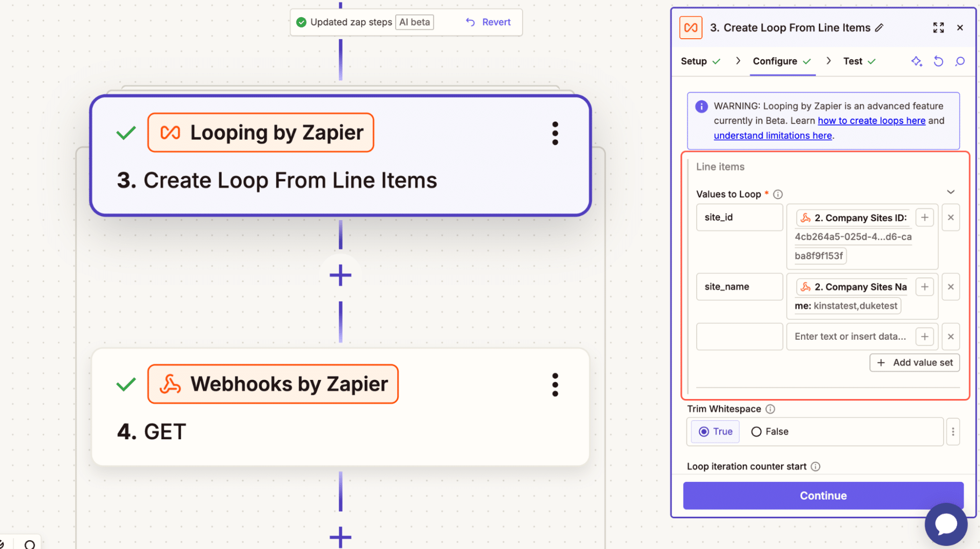Open the options menu on Looping step

click(x=554, y=133)
